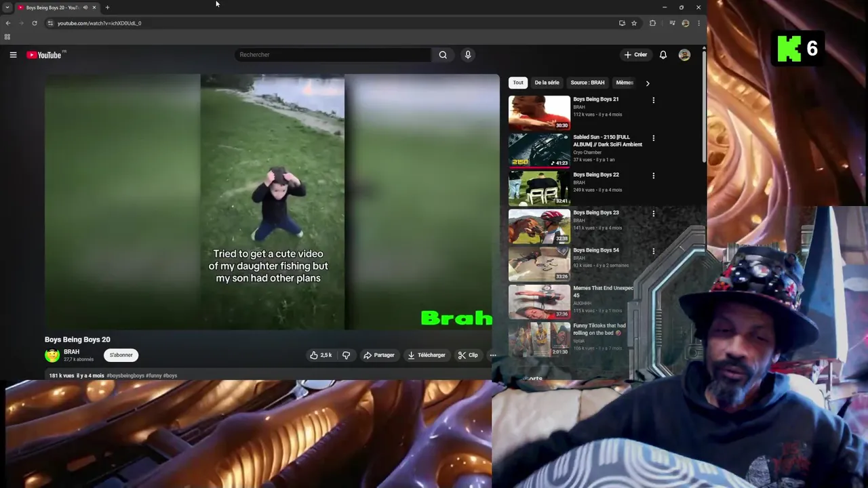Image resolution: width=868 pixels, height=488 pixels.
Task: Click the Partager share button
Action: point(378,355)
